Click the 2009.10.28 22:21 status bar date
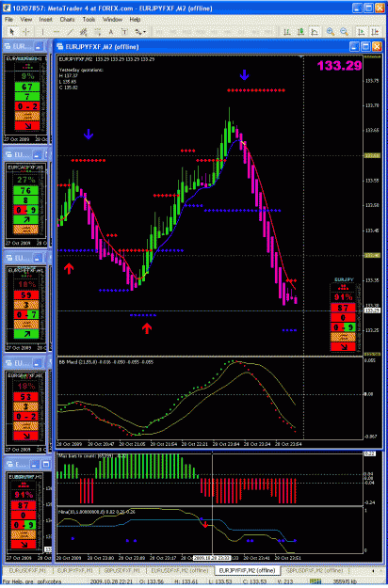 pos(111,581)
